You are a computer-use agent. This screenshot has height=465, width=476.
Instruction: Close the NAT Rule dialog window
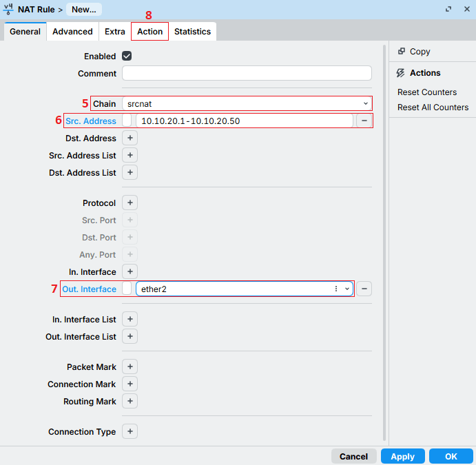pyautogui.click(x=467, y=9)
